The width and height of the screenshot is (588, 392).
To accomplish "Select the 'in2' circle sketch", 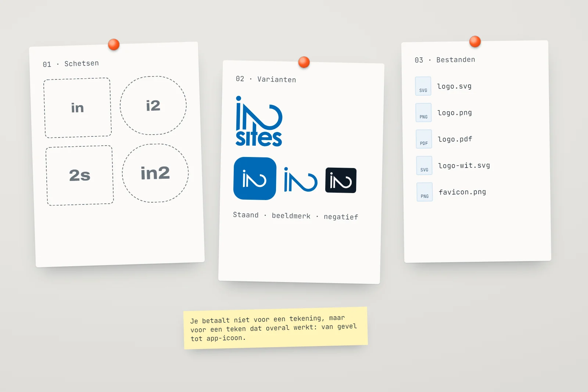I will (x=155, y=173).
